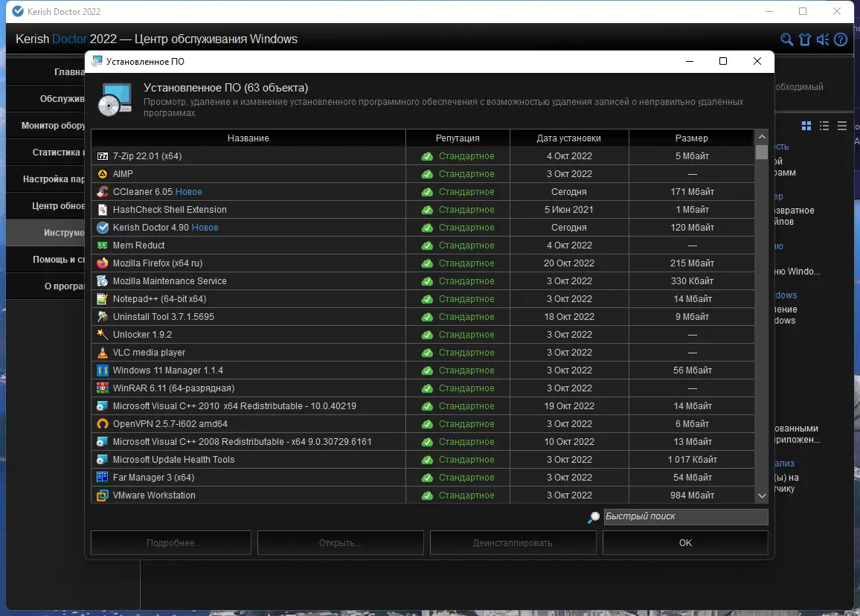The height and width of the screenshot is (616, 860).
Task: Click the list's vertical scrollbar thumb
Action: [x=761, y=152]
